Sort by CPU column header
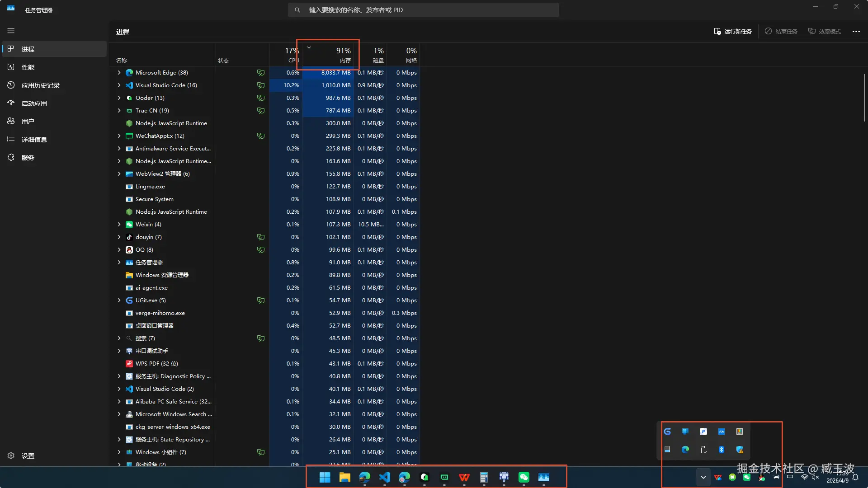868x488 pixels. pos(289,54)
